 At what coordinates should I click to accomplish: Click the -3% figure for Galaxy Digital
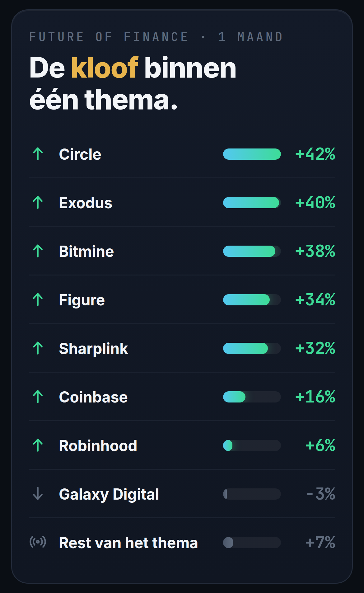coord(321,494)
